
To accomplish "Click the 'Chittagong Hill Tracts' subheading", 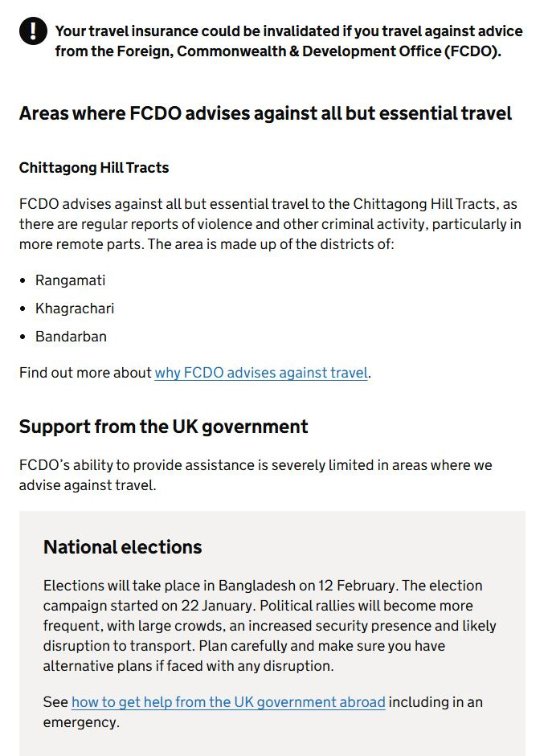I will click(x=94, y=168).
